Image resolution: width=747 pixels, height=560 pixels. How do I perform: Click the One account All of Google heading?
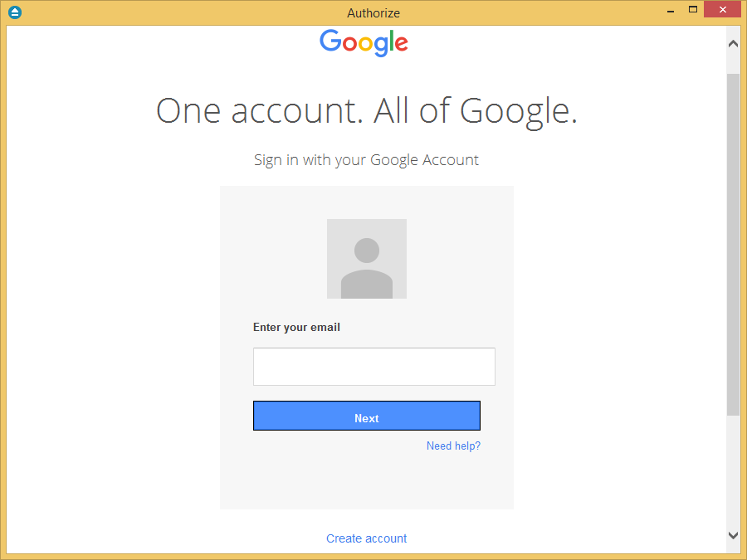coord(366,110)
